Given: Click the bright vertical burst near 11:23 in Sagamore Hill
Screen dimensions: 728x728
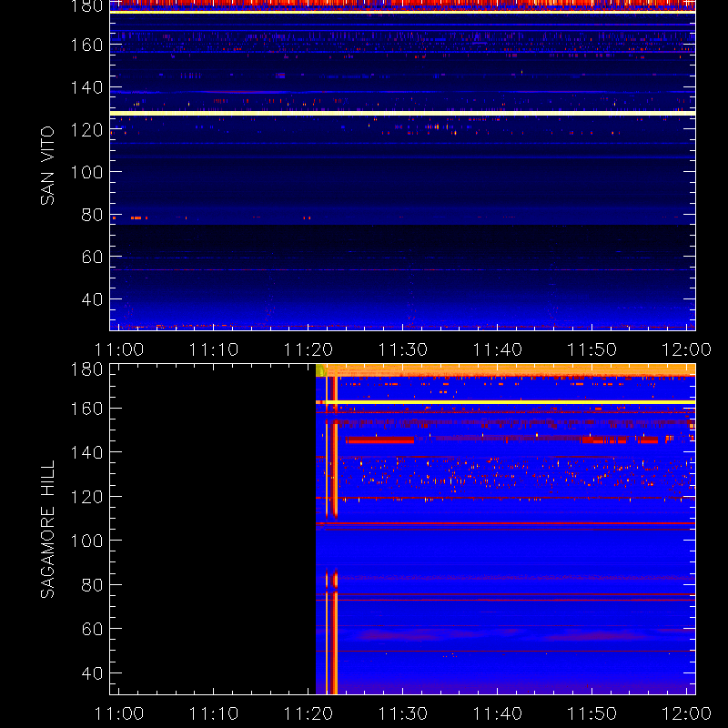Looking at the screenshot, I should [335, 530].
